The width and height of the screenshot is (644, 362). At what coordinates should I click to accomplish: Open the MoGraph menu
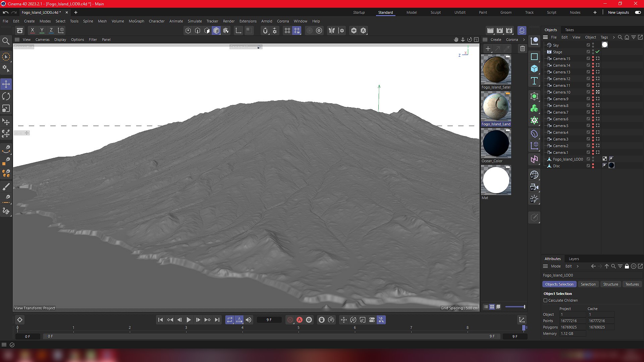click(x=136, y=21)
